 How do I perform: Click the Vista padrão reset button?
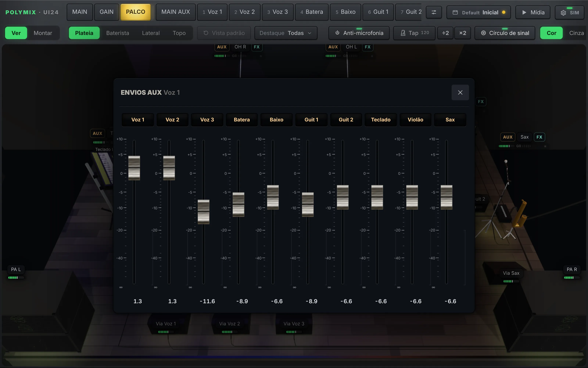(x=224, y=33)
